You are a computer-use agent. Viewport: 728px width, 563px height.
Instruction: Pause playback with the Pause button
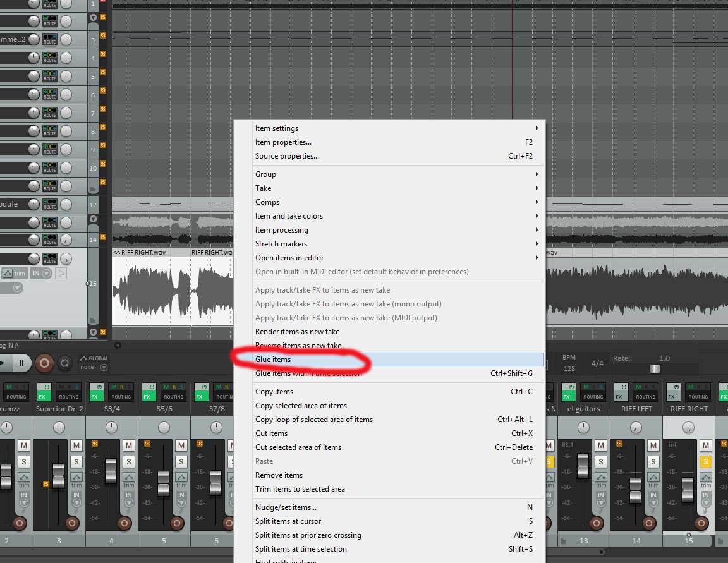click(21, 363)
